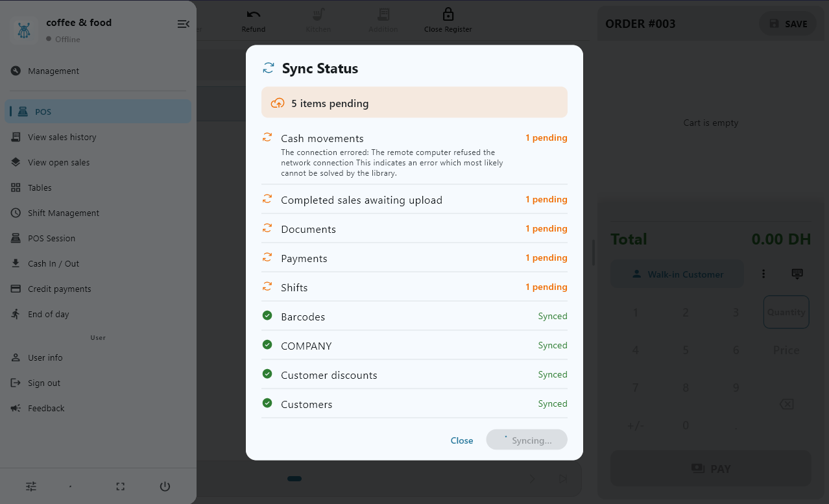
Task: Click the power icon
Action: click(165, 486)
